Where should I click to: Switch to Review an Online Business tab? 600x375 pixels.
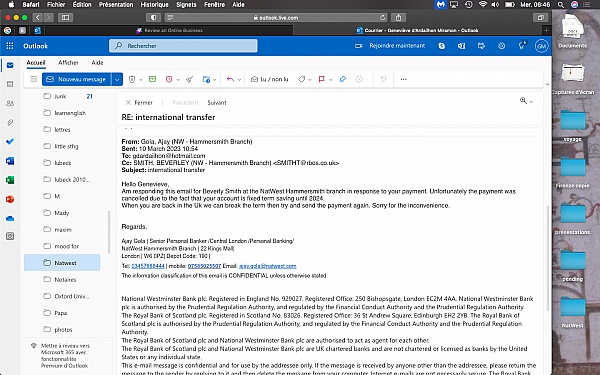point(170,30)
